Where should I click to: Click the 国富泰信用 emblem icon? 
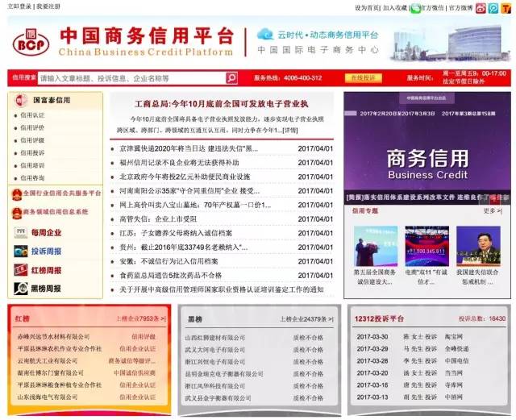point(20,101)
